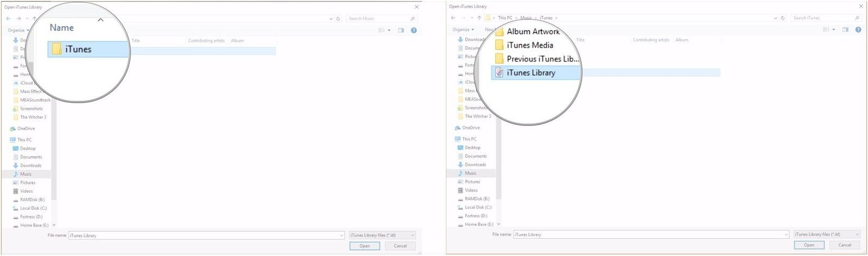Click the help icon in the Search iTunes dialog
This screenshot has width=868, height=256.
click(x=858, y=30)
